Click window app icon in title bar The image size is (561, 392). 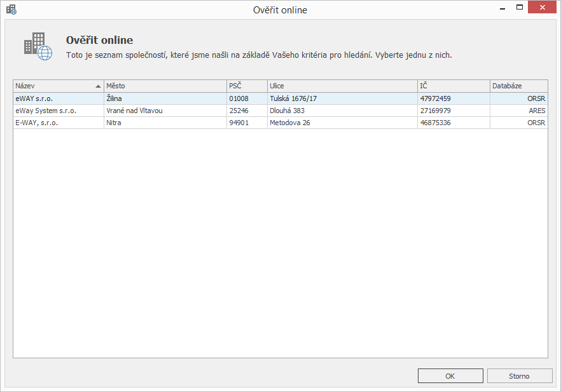tap(11, 10)
